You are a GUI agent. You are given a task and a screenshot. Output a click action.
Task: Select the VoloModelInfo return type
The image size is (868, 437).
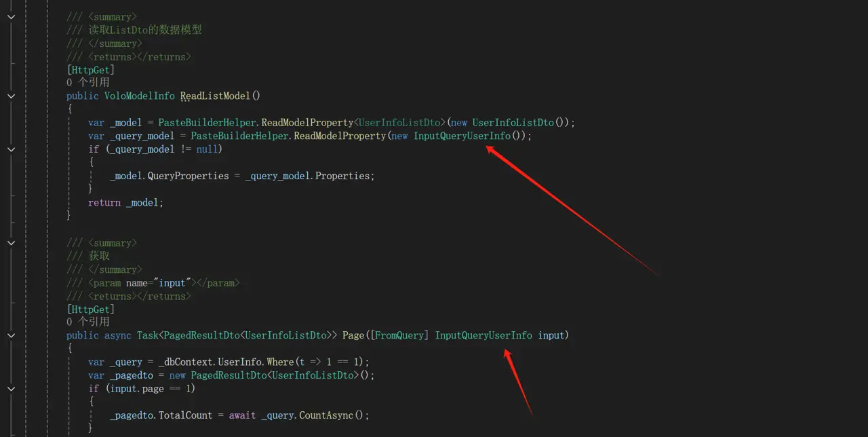point(139,96)
